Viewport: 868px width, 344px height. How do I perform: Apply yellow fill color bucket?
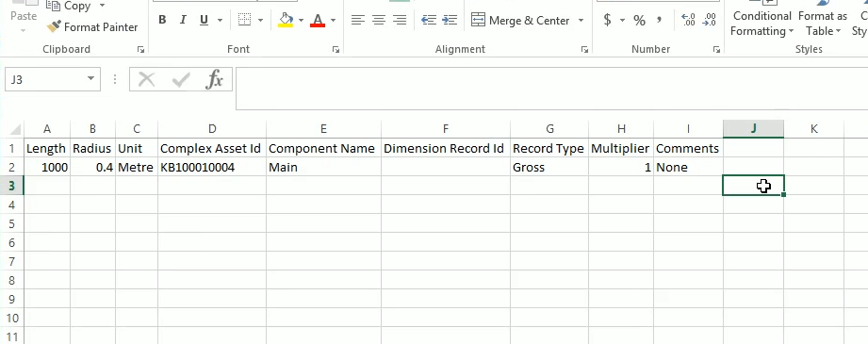(286, 21)
